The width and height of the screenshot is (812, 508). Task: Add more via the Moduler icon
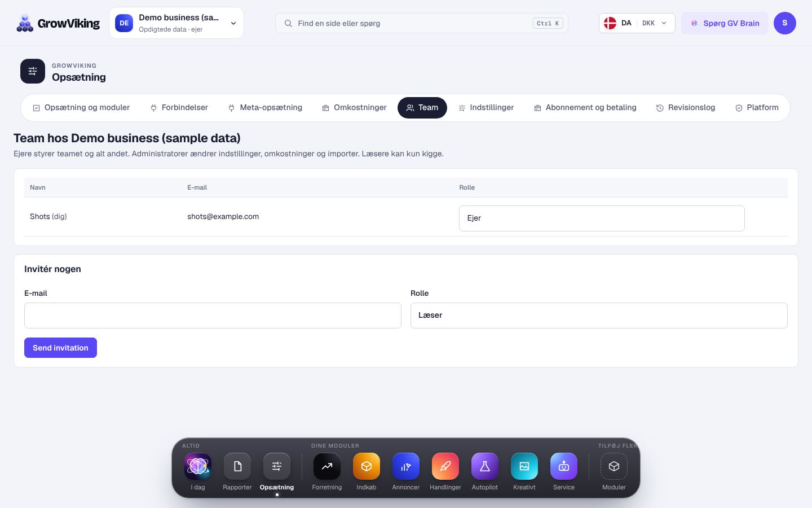(614, 466)
